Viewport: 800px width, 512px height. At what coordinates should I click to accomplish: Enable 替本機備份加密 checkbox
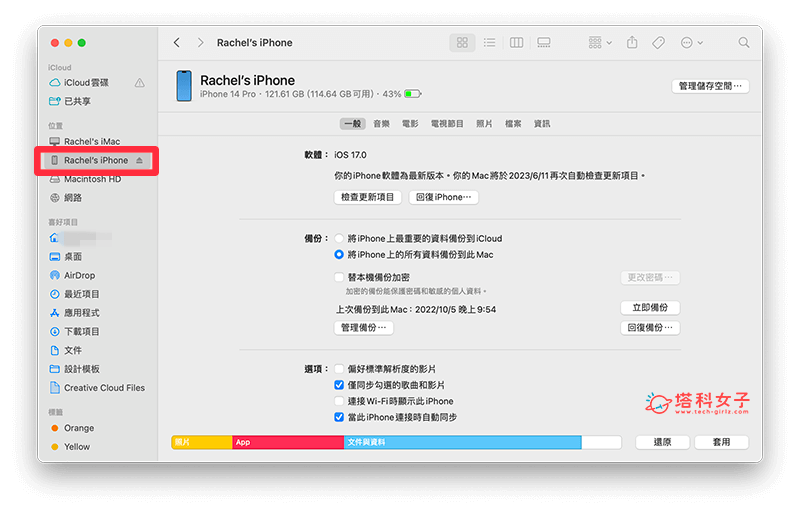coord(339,277)
